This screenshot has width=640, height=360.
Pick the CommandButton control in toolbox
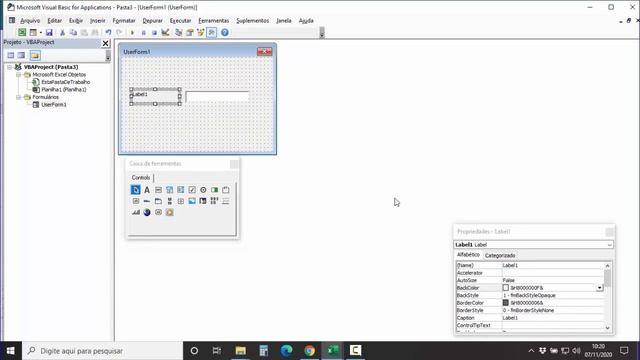point(136,201)
